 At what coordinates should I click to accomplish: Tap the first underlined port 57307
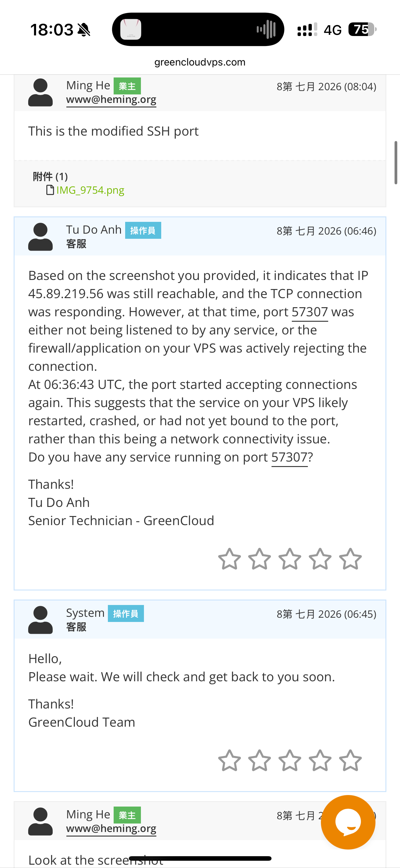[x=310, y=312]
